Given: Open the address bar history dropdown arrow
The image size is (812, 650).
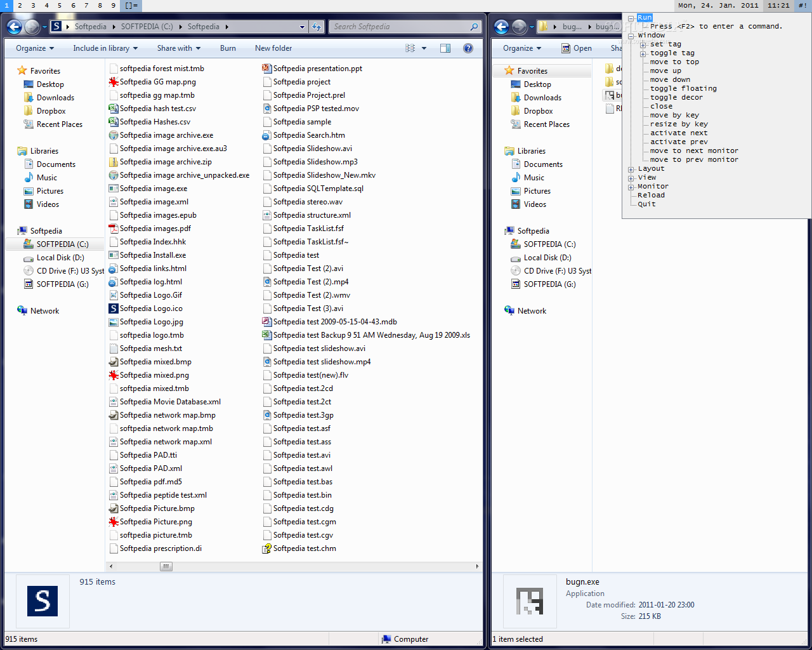Looking at the screenshot, I should 303,27.
